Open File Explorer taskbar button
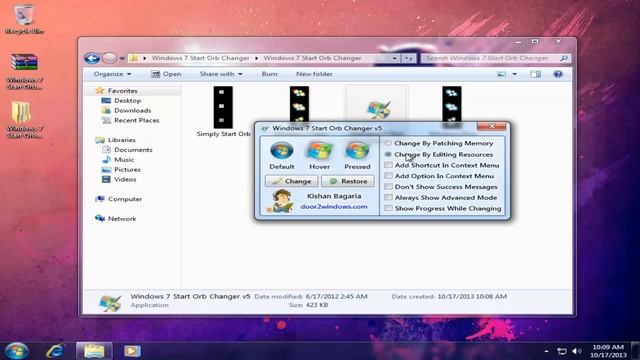Viewport: 640px width, 360px height. [94, 351]
